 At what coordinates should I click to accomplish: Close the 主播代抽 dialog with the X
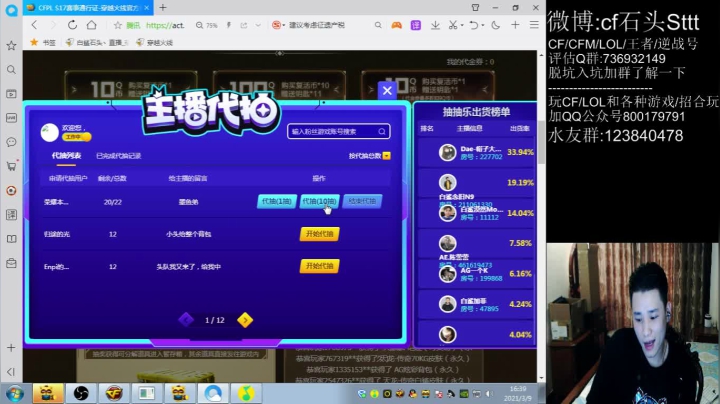387,90
